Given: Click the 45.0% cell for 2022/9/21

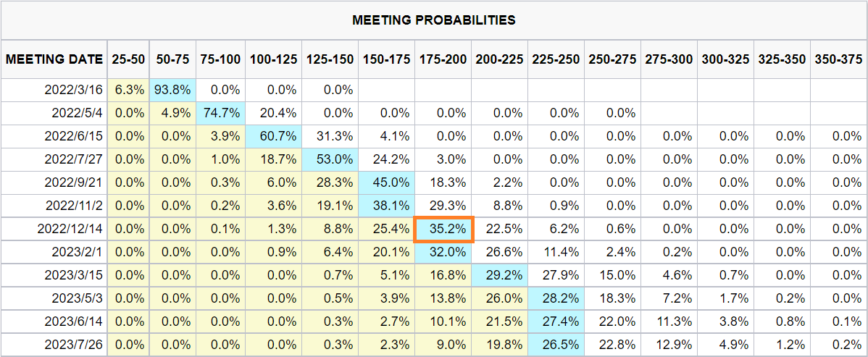Looking at the screenshot, I should [386, 183].
